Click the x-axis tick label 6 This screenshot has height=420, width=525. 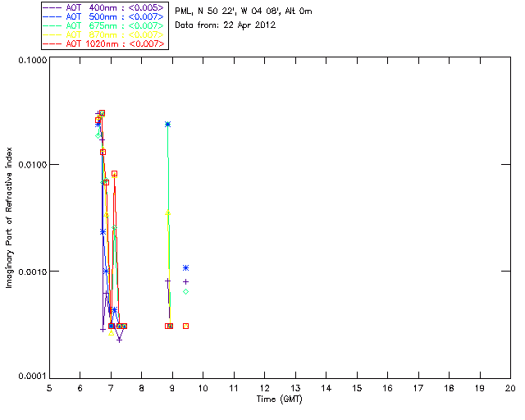80,388
